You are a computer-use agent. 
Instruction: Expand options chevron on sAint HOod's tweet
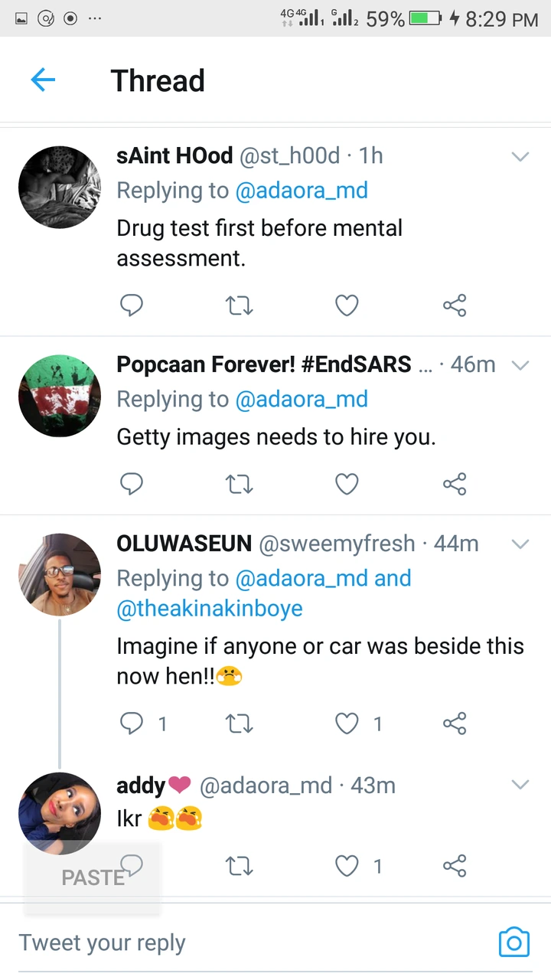(x=520, y=157)
